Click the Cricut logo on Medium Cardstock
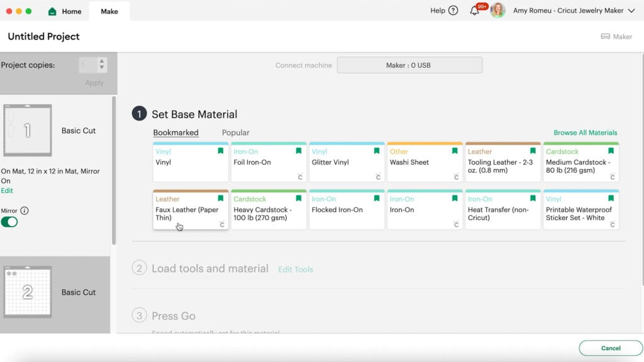 (613, 177)
